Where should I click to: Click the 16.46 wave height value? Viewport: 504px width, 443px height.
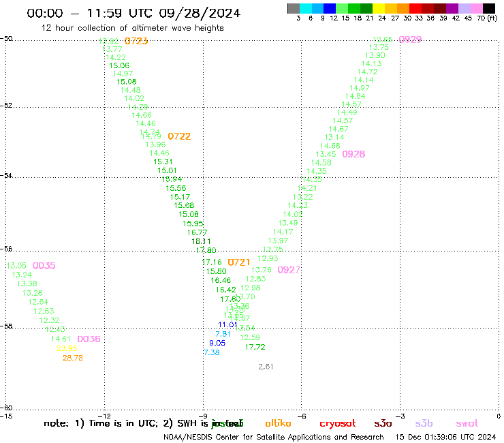point(221,280)
